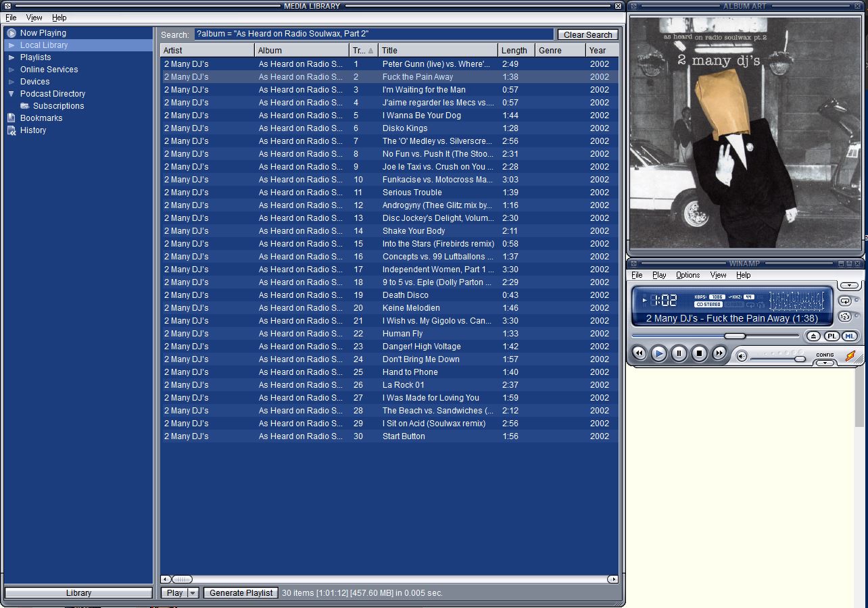Mute audio with the speaker icon

[742, 356]
